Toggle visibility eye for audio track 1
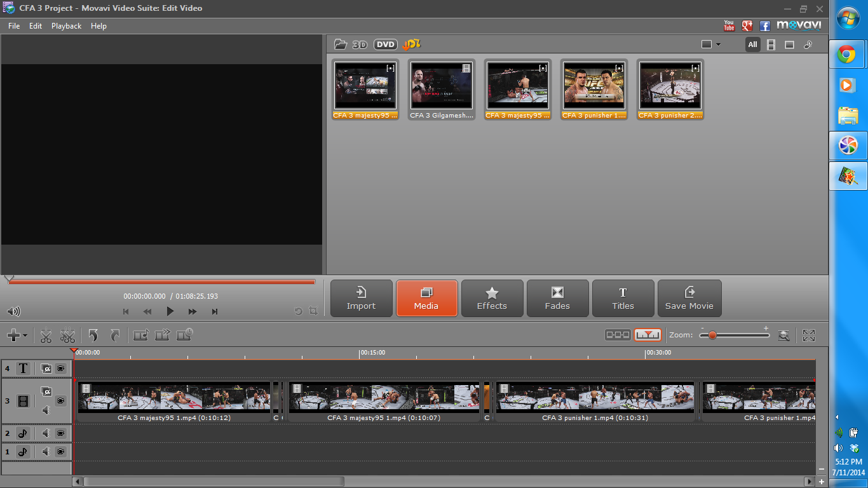868x488 pixels. tap(60, 452)
